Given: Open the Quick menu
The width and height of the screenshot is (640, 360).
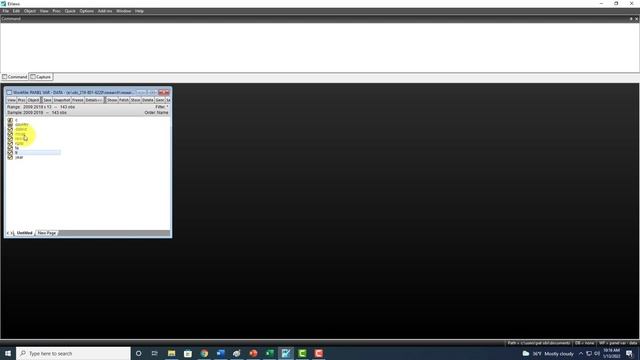Looking at the screenshot, I should pos(70,11).
